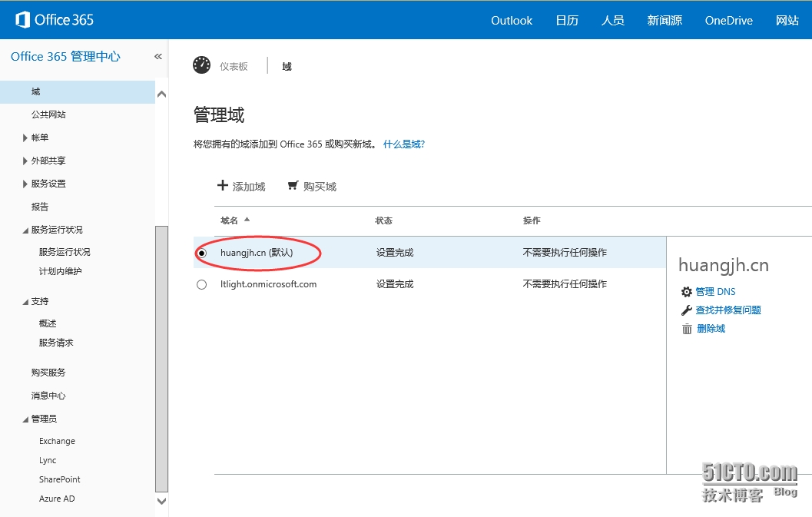Expand the 帐单 tree item

point(26,138)
